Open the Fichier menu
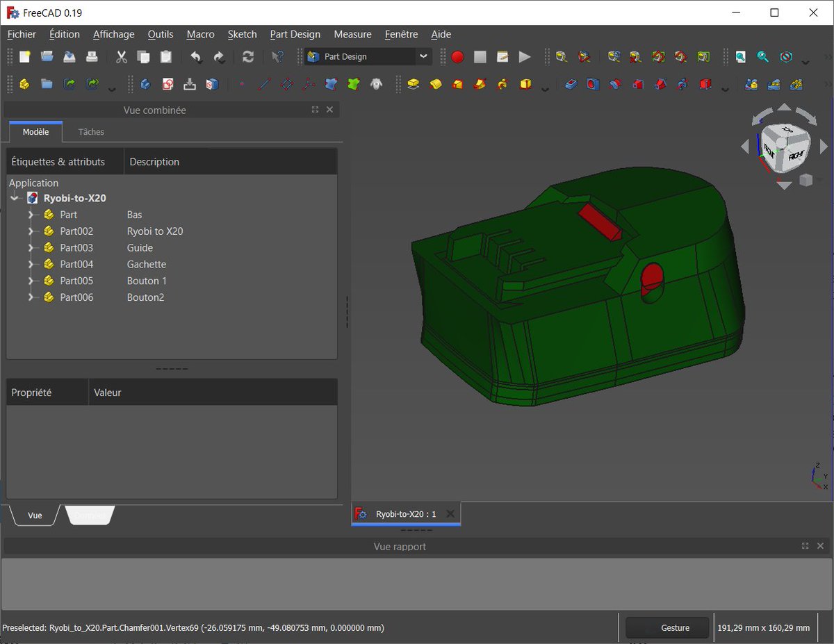Image resolution: width=834 pixels, height=644 pixels. click(22, 34)
